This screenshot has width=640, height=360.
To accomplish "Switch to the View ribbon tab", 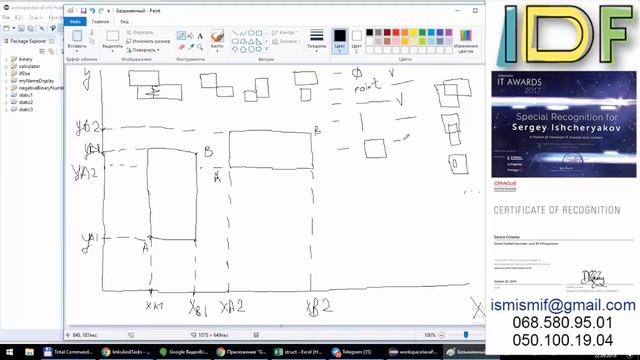I will [124, 22].
